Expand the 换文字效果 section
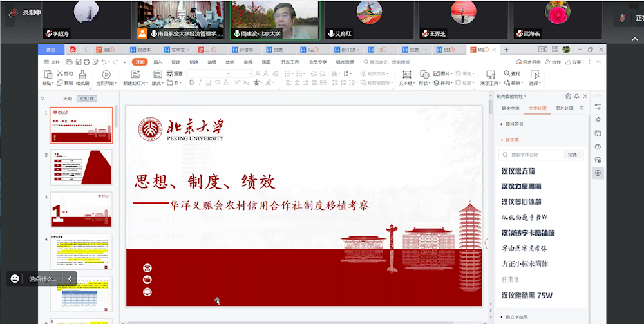 tap(513, 317)
